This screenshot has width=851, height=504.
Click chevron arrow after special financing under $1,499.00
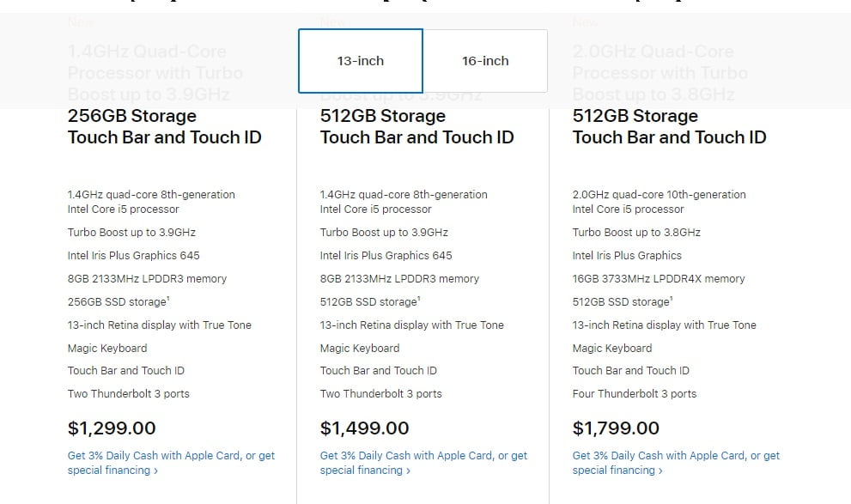tap(408, 471)
